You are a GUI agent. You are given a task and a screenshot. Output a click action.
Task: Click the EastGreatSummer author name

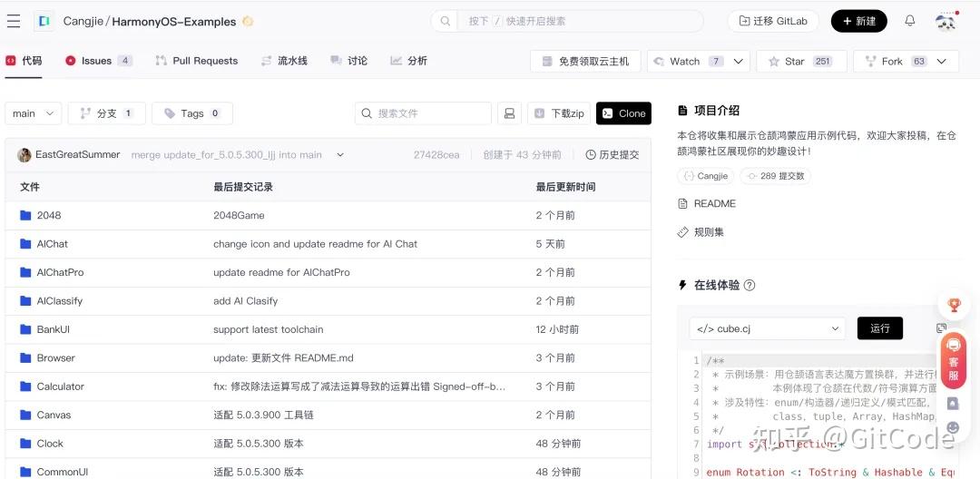77,155
